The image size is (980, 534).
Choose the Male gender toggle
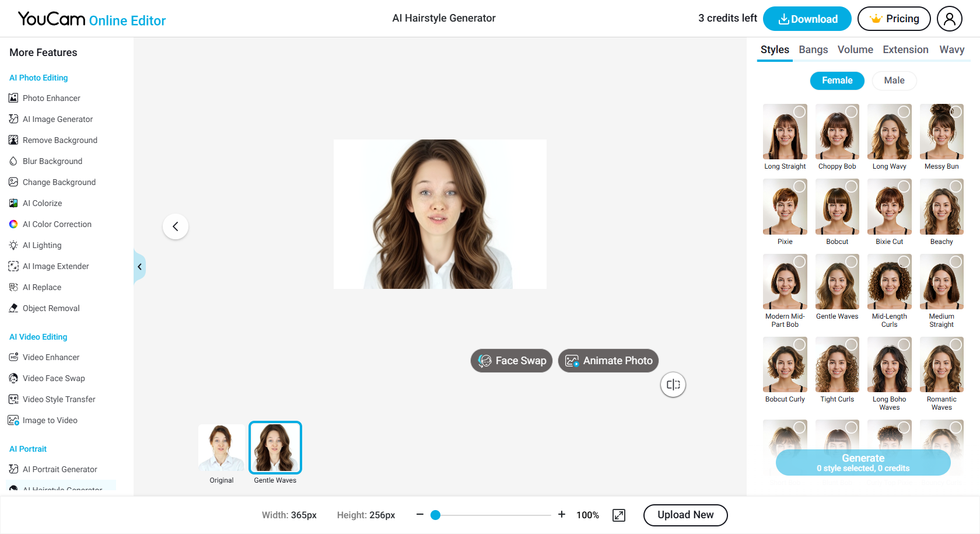[894, 81]
